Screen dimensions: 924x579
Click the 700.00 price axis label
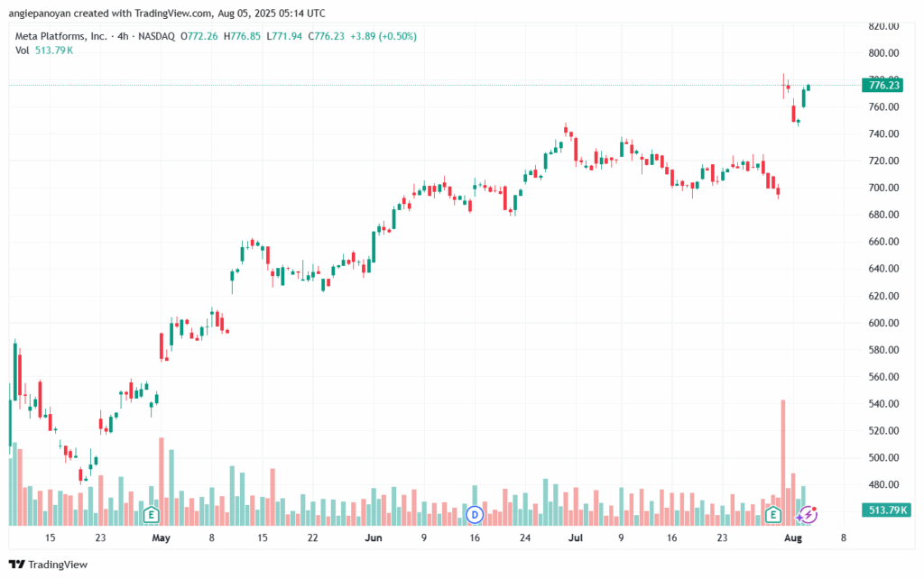(x=883, y=188)
